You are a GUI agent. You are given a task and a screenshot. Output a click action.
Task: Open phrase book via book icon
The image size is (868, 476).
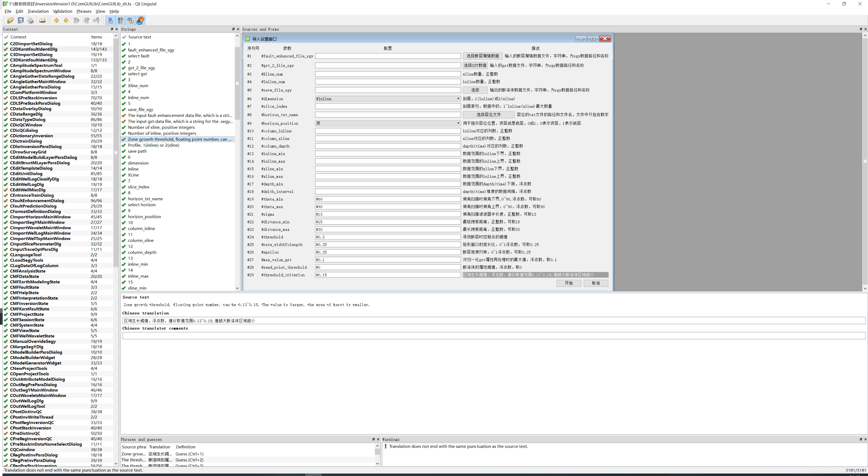42,21
